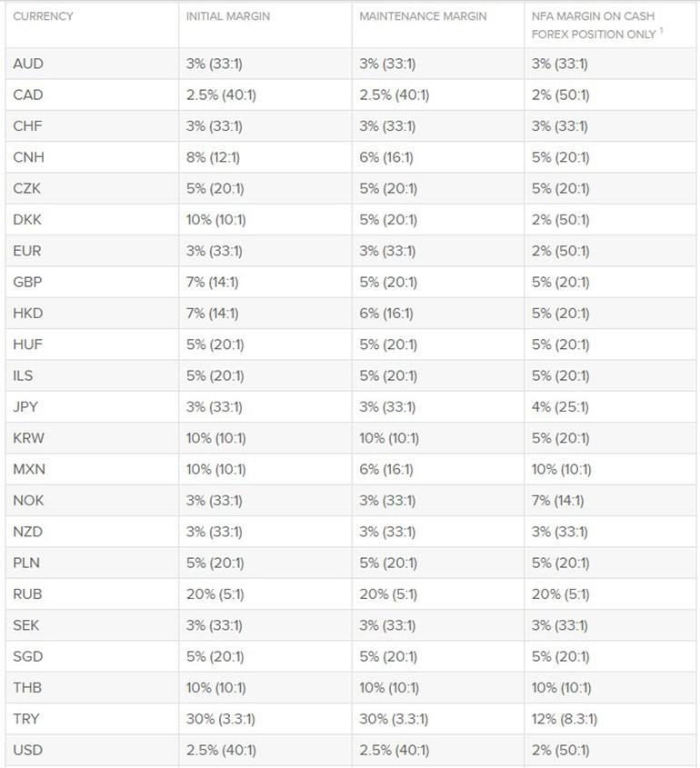Viewport: 700px width, 768px height.
Task: Click the NFA MARGIN ON CASH header
Action: point(594,16)
